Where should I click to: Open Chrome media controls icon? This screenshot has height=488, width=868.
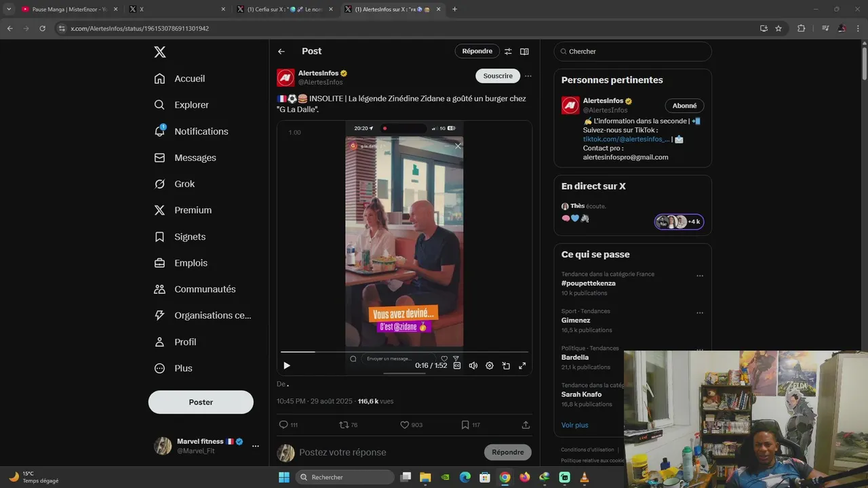[825, 28]
